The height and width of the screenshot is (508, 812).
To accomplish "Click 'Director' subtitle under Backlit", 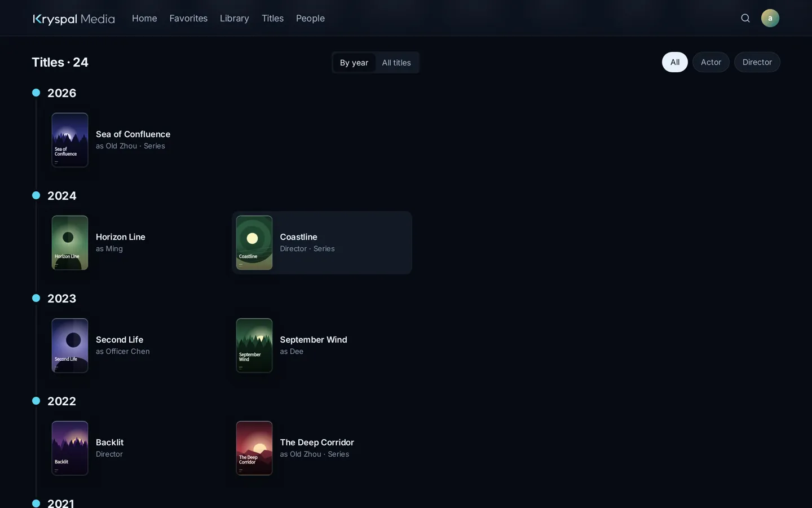I will click(109, 454).
